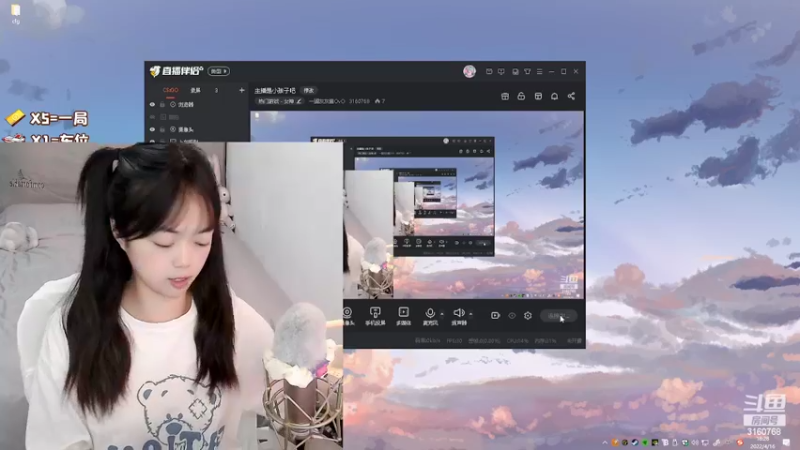Open the hamburger menu in title bar

[539, 71]
